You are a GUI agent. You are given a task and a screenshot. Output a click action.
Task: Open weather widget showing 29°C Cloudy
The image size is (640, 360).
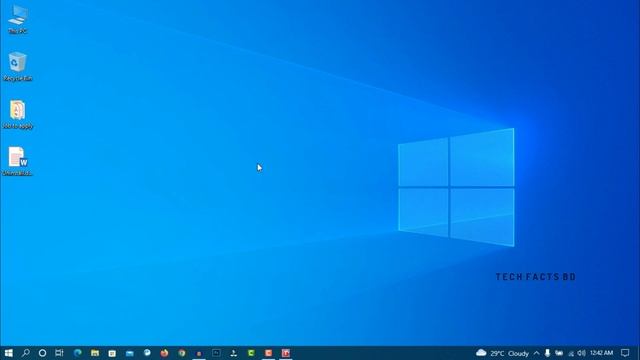[x=502, y=353]
